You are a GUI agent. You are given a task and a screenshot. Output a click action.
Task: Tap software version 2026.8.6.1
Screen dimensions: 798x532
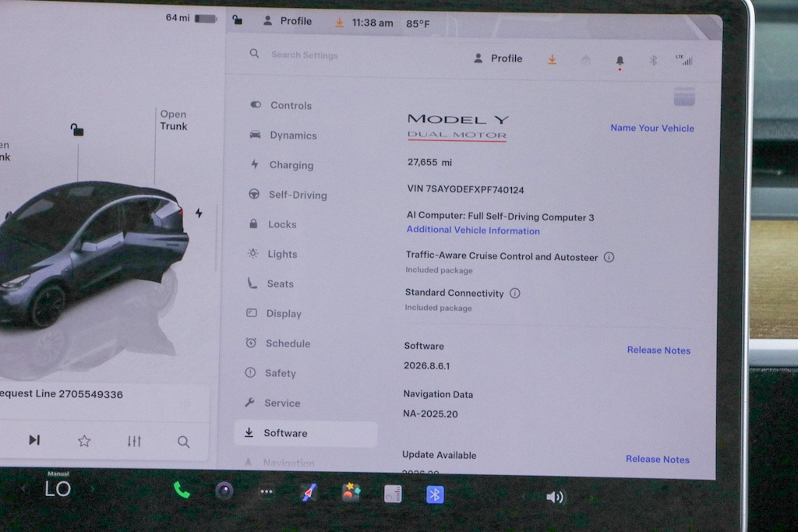coord(426,365)
